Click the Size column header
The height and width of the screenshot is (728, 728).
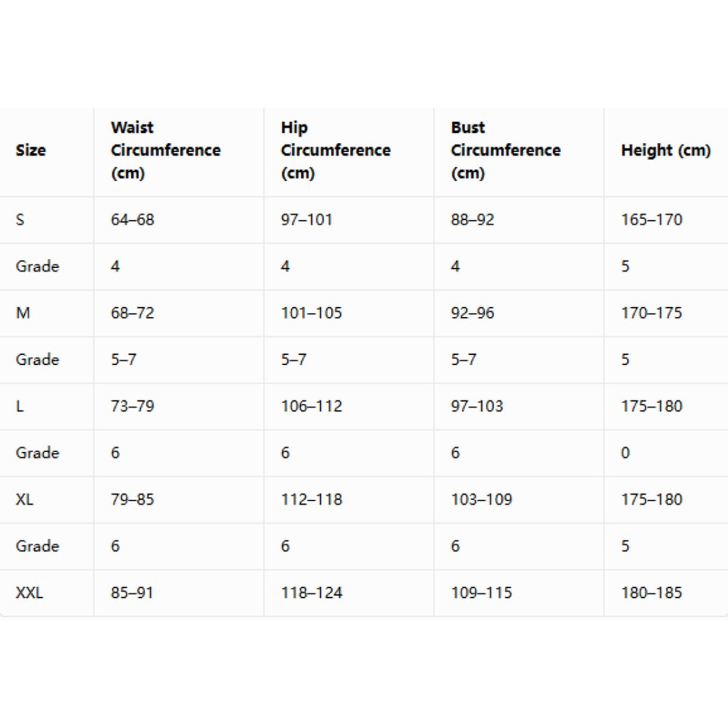31,150
